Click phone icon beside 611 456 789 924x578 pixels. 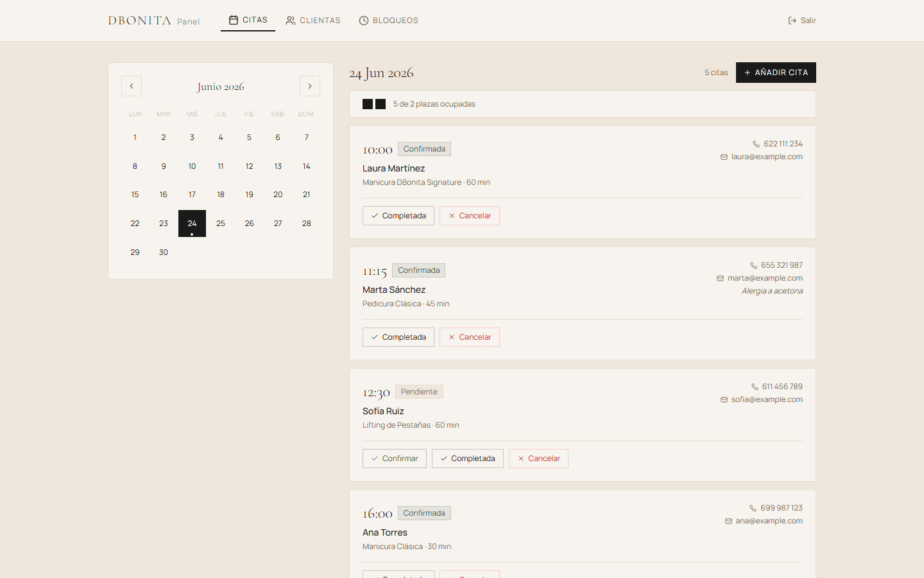coord(755,387)
